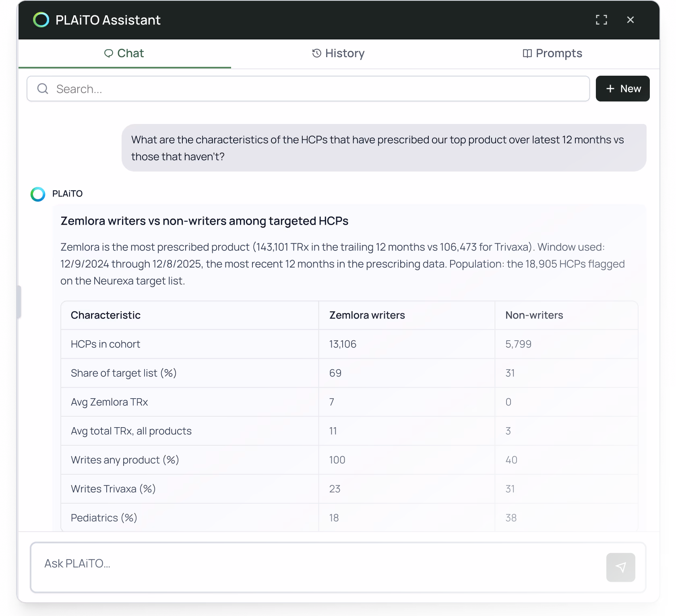Select 'Avg total TRx, all products' label
Screen dimensions: 678x616
click(131, 431)
